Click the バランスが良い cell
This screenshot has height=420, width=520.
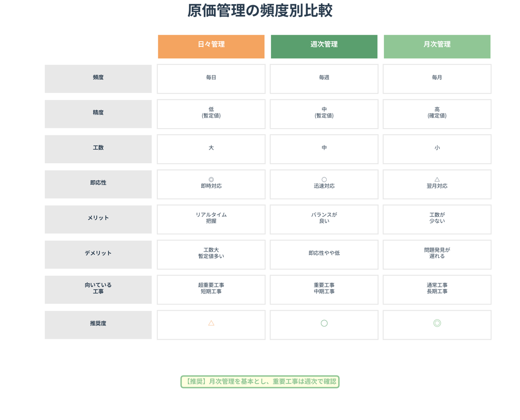click(324, 219)
